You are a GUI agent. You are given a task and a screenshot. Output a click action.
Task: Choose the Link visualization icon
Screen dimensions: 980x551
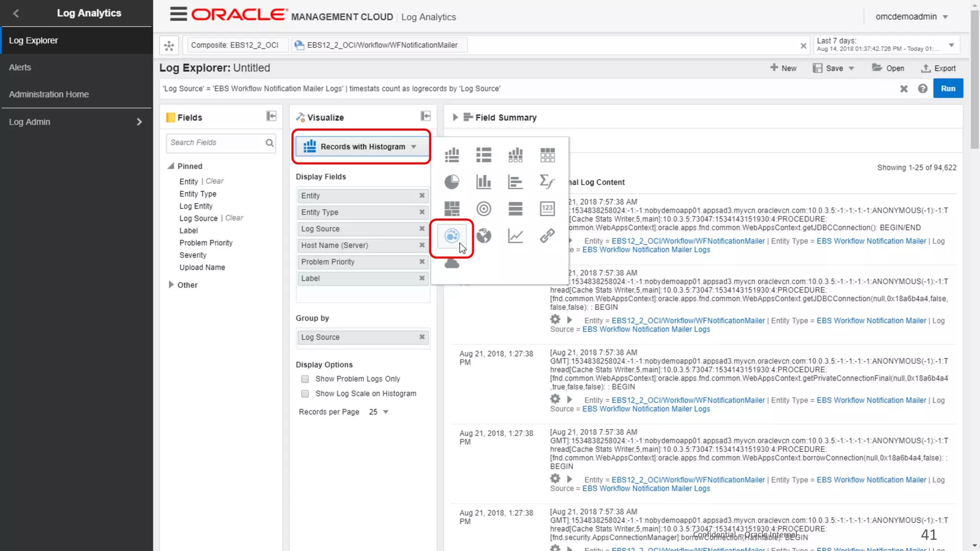coord(547,235)
